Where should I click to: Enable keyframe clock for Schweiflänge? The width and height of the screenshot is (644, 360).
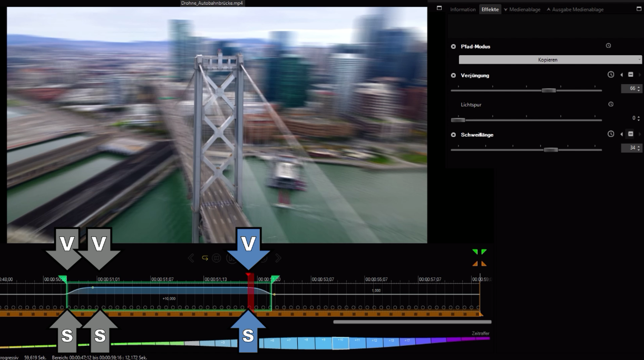611,134
